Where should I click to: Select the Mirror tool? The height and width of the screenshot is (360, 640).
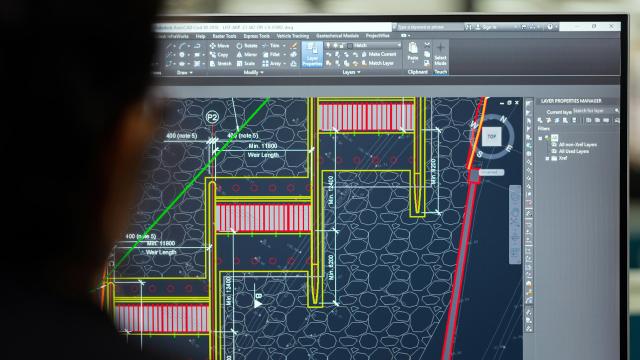click(247, 55)
